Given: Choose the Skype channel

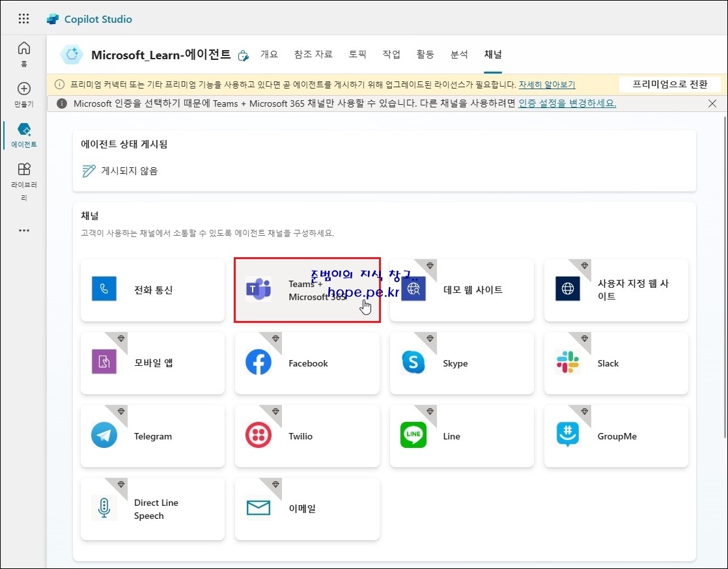Looking at the screenshot, I should point(462,363).
